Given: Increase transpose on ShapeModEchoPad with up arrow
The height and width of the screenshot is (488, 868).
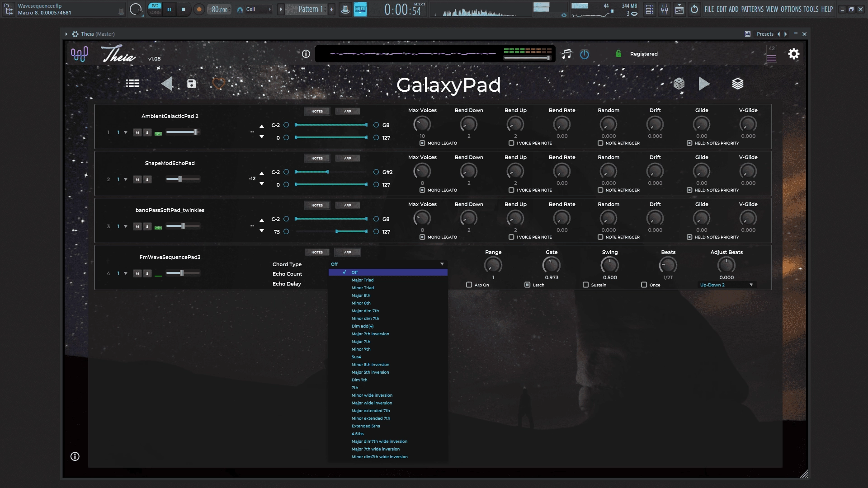Looking at the screenshot, I should 261,174.
